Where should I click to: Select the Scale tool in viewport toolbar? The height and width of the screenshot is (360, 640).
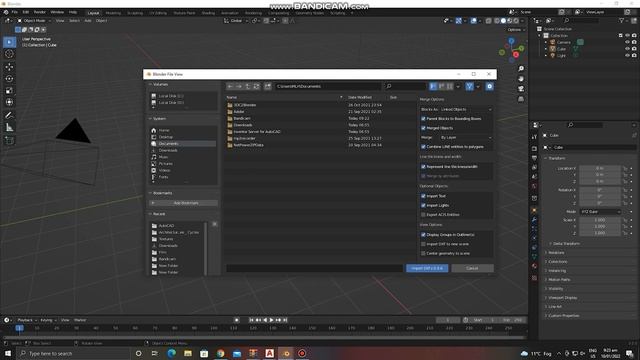(9, 91)
